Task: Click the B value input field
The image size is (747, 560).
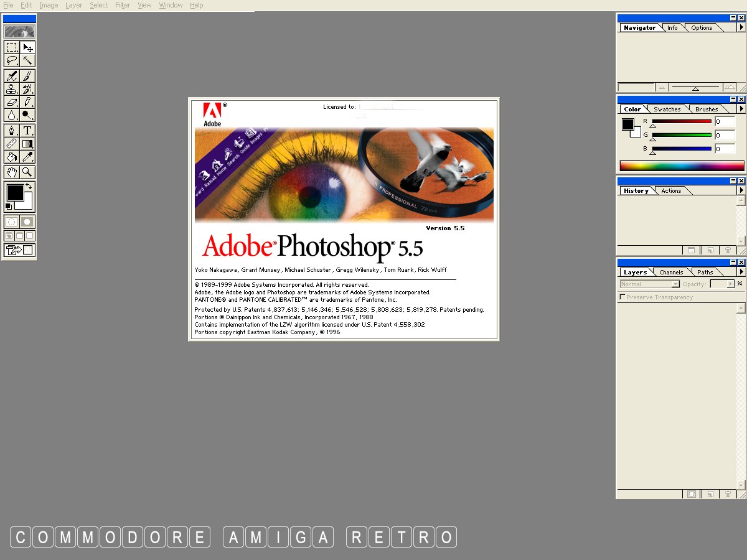Action: (x=725, y=149)
